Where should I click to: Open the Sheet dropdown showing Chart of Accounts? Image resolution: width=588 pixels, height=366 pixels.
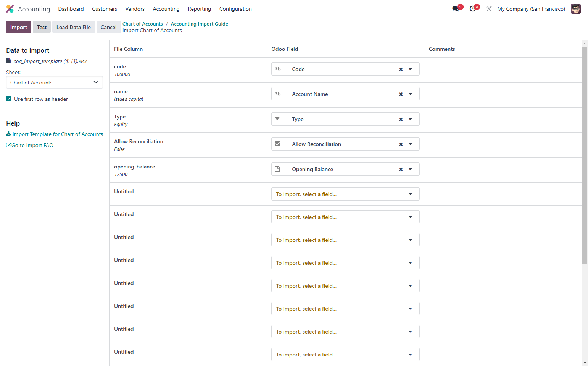[x=55, y=83]
